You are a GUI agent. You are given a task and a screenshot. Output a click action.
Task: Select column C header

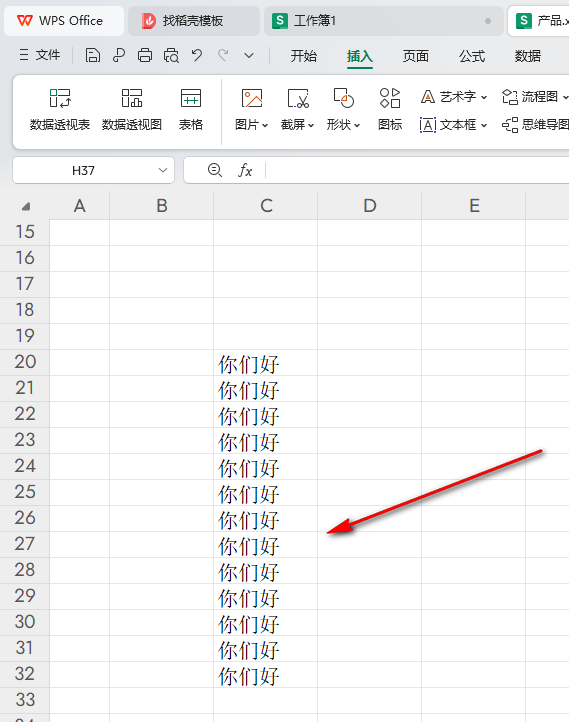(266, 206)
